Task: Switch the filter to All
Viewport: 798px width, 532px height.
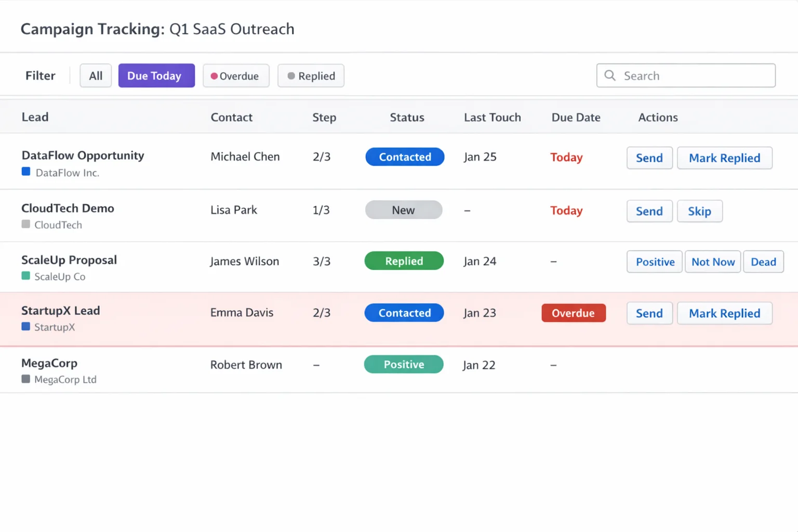Action: click(96, 75)
